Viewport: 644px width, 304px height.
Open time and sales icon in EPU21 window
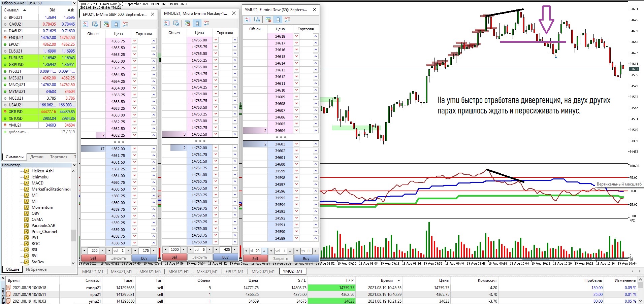[95, 24]
